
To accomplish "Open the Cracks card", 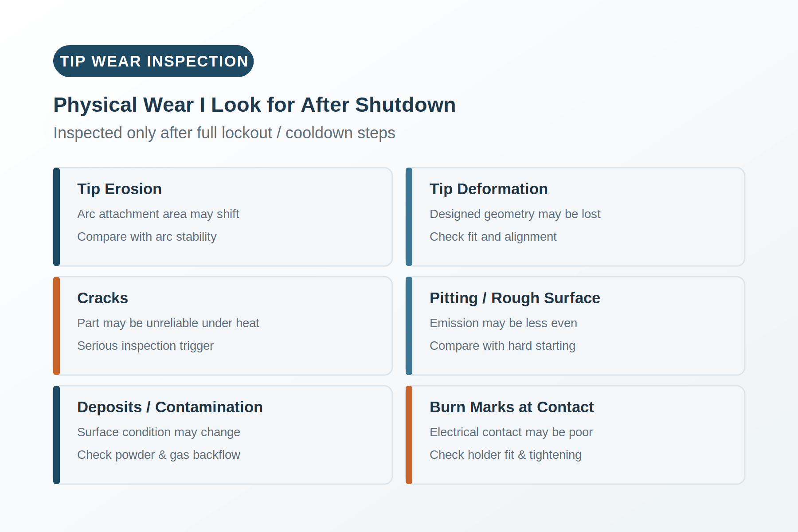I will coord(223,326).
